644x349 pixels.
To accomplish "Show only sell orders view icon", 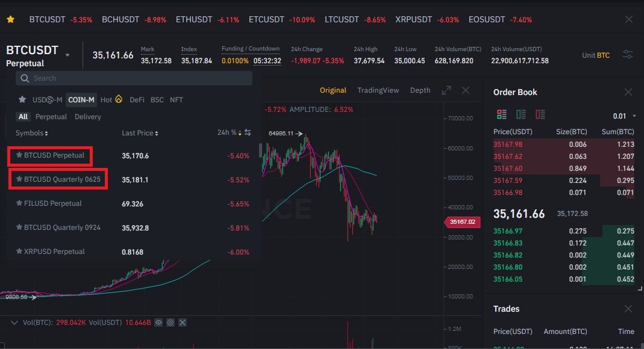I will click(x=540, y=114).
